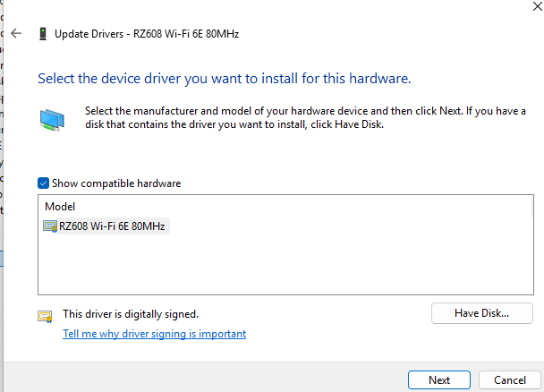
Task: Click the Model column header
Action: [x=60, y=207]
